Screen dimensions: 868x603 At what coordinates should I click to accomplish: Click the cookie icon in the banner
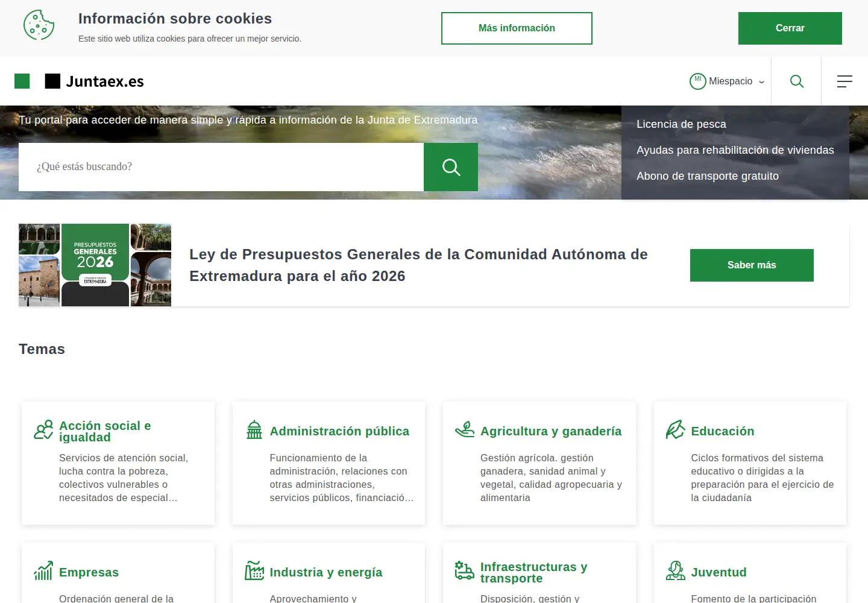coord(39,25)
